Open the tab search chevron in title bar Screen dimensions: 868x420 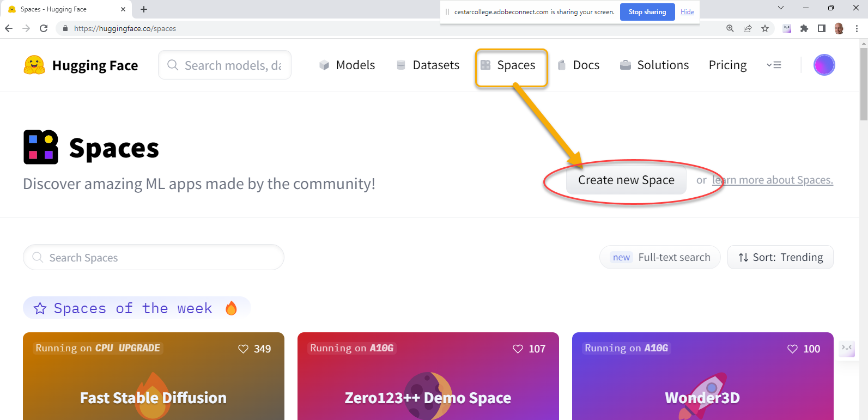pos(780,8)
